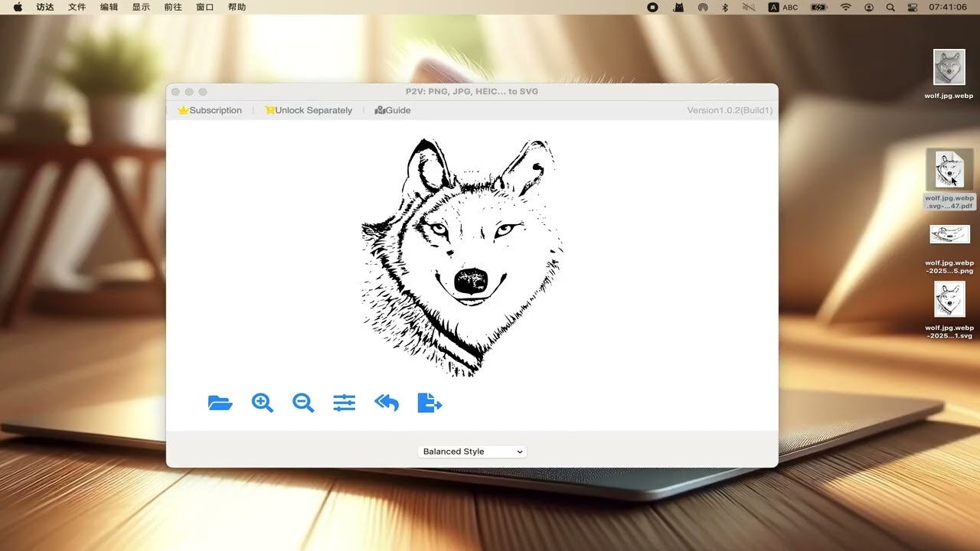This screenshot has width=980, height=551.
Task: Open the 文件 menu in the menu bar
Action: click(x=76, y=7)
